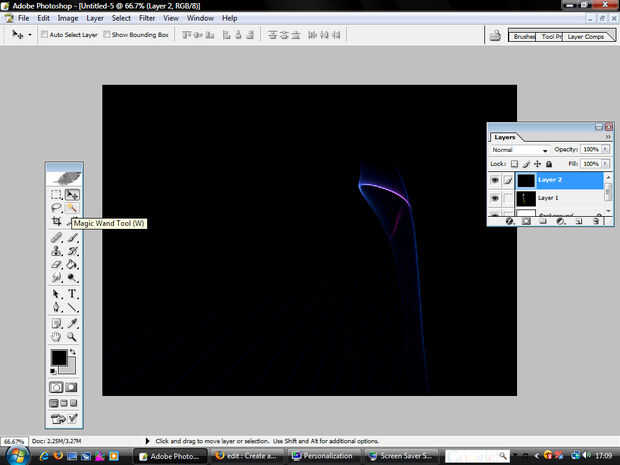Enable Auto Select Layer checkbox
Screen dimensions: 620x465
pos(44,35)
